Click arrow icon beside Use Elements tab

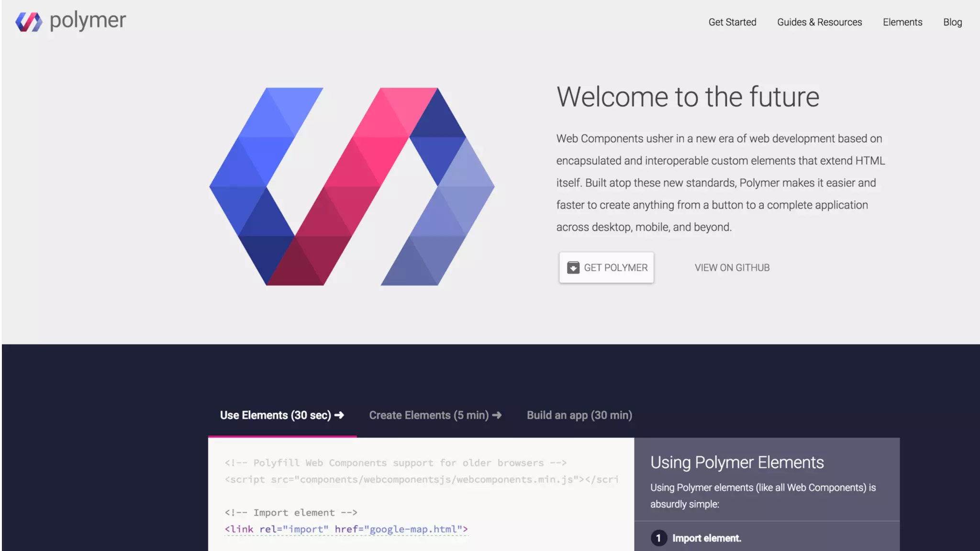339,415
